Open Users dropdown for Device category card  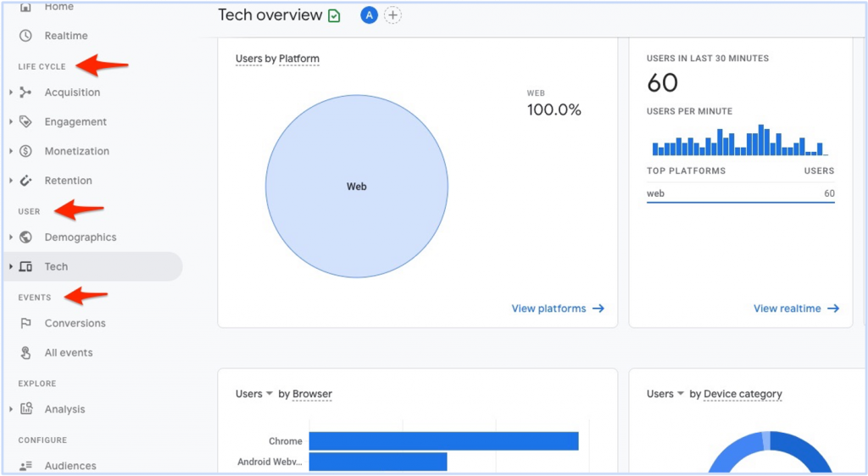coord(665,394)
